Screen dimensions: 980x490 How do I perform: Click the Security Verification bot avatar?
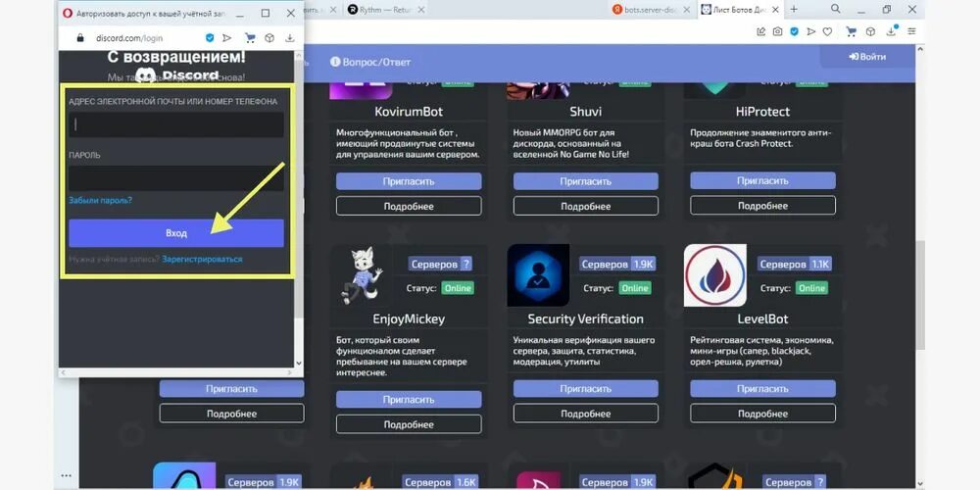tap(538, 275)
